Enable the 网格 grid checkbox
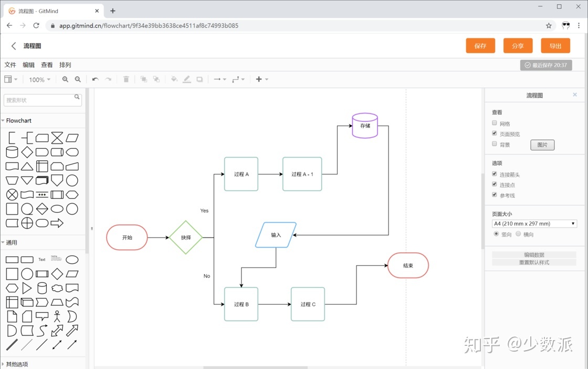 (495, 123)
